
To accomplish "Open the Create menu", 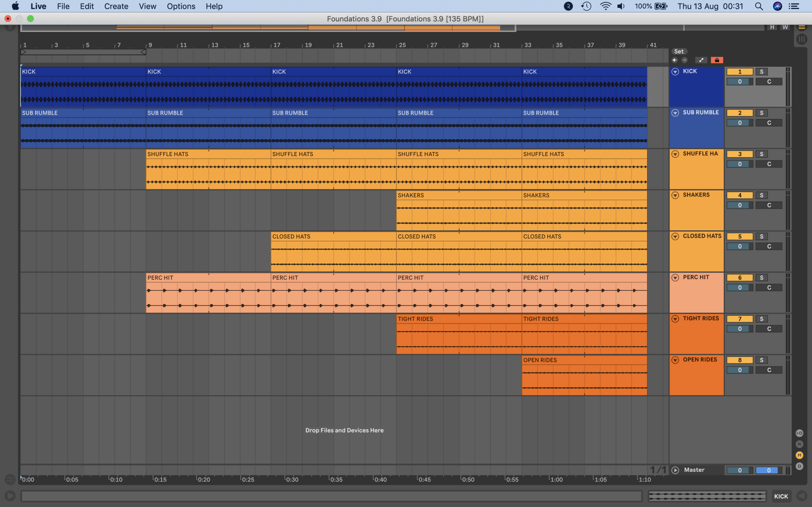I will coord(116,6).
